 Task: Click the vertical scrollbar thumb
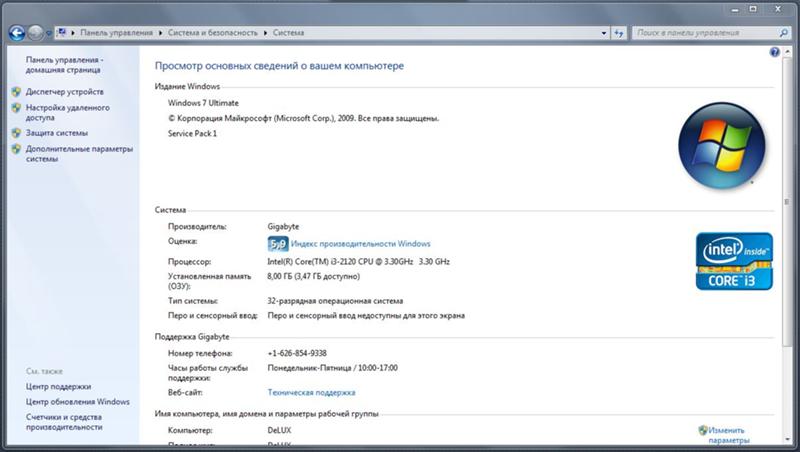pyautogui.click(x=787, y=202)
